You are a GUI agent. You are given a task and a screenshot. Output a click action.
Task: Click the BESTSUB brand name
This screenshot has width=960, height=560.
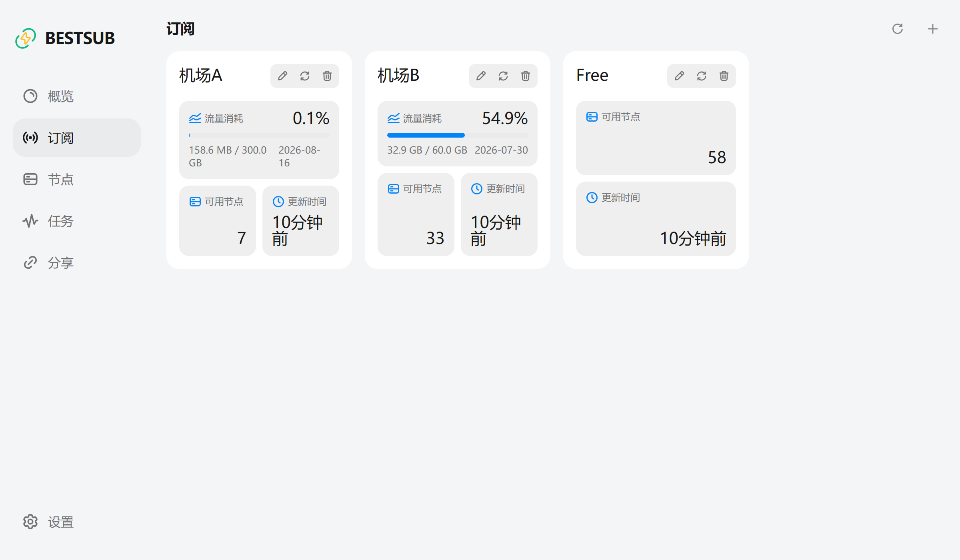(x=80, y=38)
